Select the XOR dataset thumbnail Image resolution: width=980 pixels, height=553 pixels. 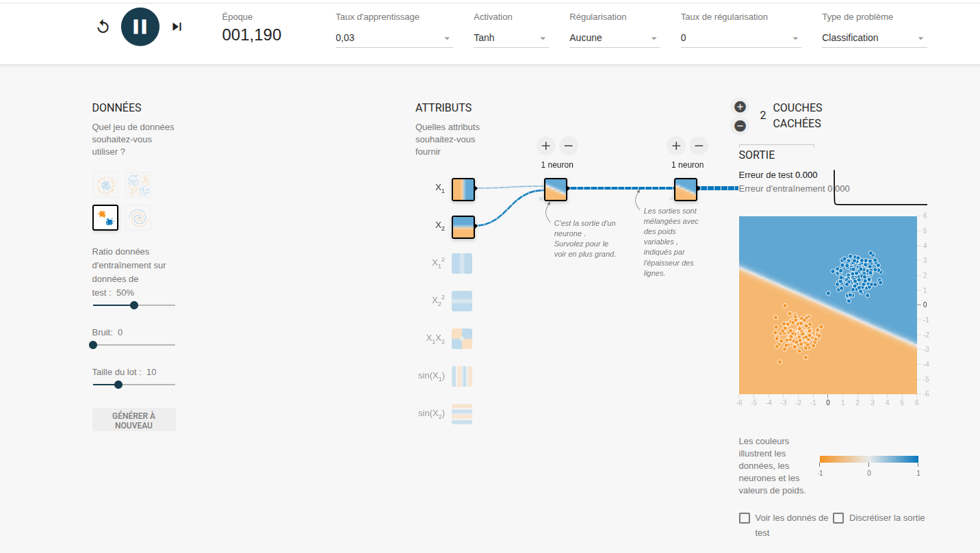coord(138,185)
